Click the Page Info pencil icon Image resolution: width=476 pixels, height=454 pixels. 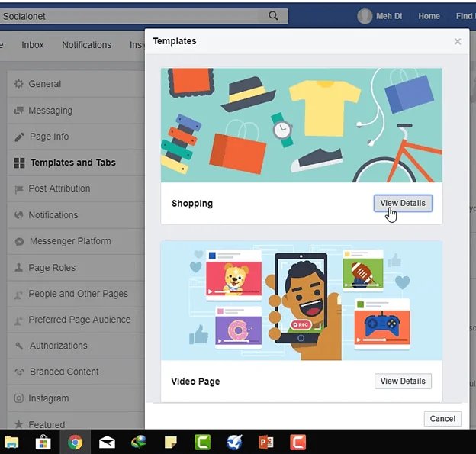click(x=19, y=137)
